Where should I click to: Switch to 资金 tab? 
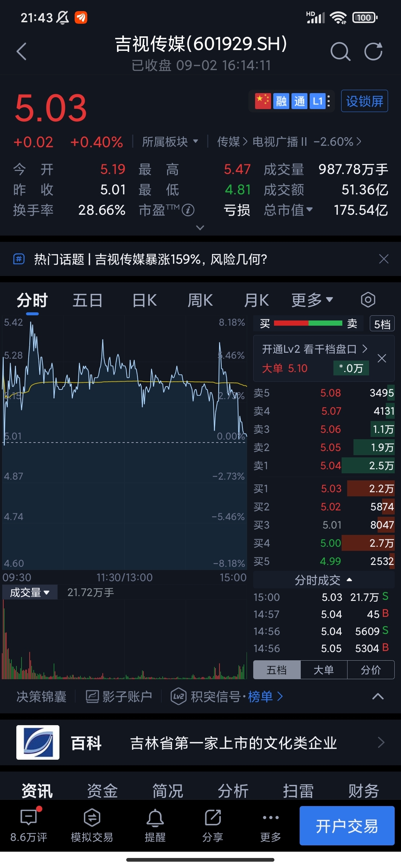click(102, 790)
